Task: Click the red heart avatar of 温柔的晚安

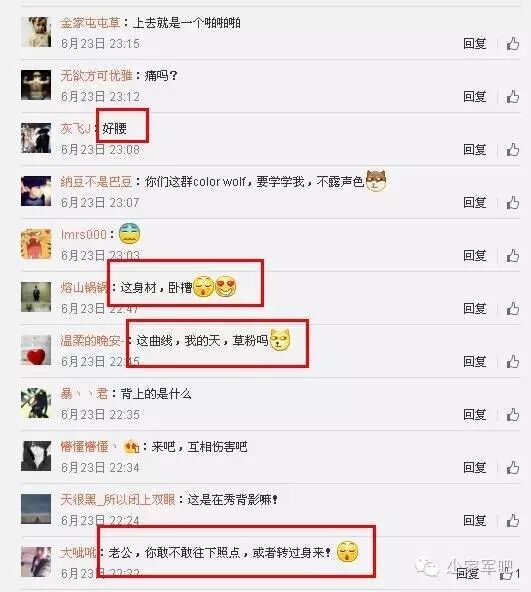Action: [36, 350]
